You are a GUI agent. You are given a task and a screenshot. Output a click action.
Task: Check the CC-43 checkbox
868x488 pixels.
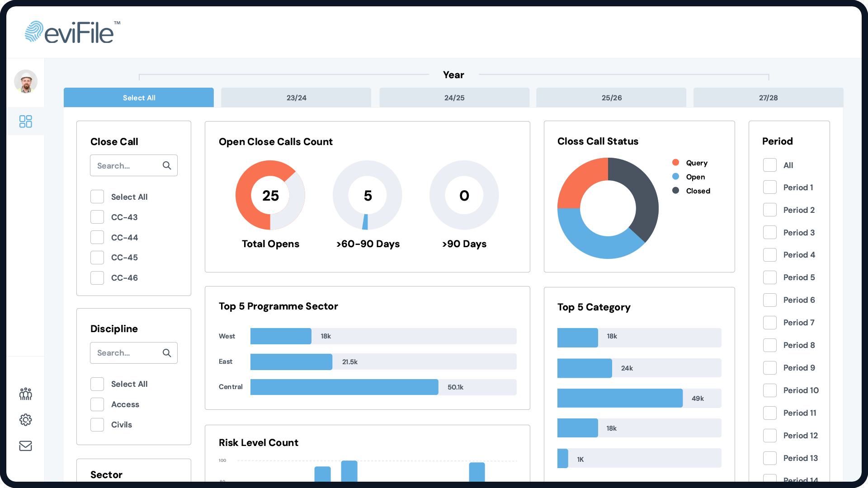click(x=97, y=217)
